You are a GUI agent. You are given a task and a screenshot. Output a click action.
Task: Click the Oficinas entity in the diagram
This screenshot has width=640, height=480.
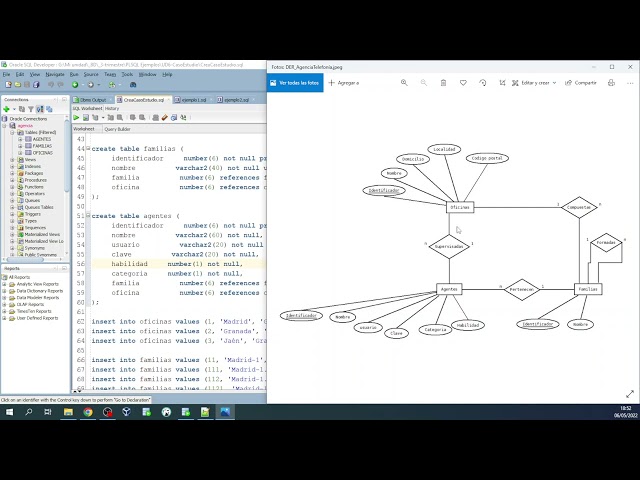tap(460, 207)
